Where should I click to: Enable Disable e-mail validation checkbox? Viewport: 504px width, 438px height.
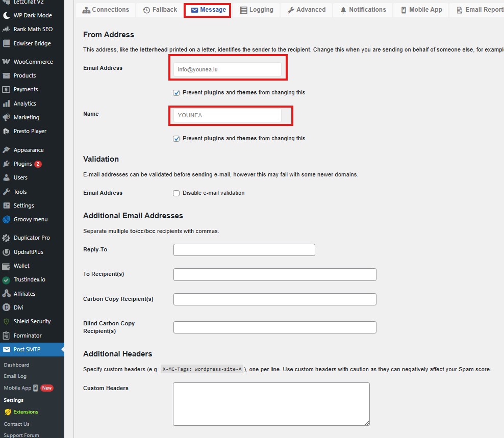176,193
